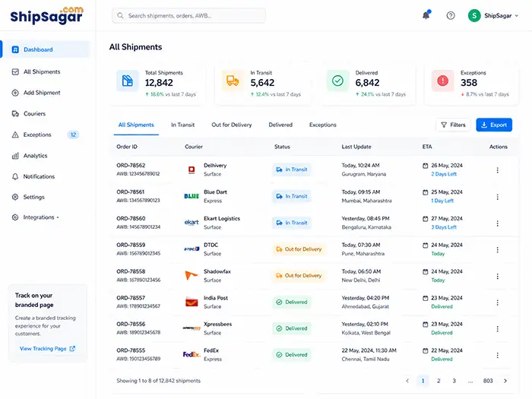
Task: Open the notifications bell icon
Action: pyautogui.click(x=426, y=15)
